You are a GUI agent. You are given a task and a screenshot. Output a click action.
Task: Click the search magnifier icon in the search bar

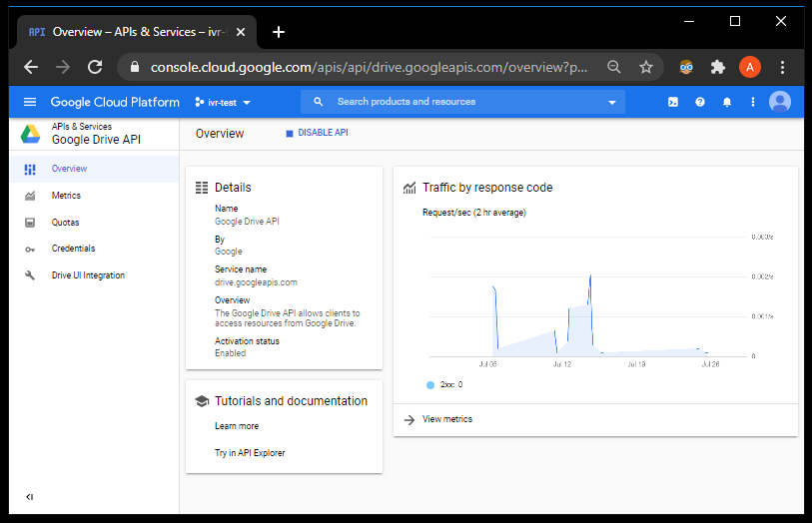(x=319, y=102)
